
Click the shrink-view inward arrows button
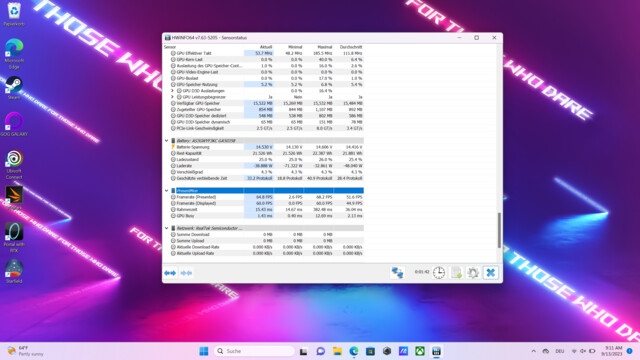tap(186, 273)
